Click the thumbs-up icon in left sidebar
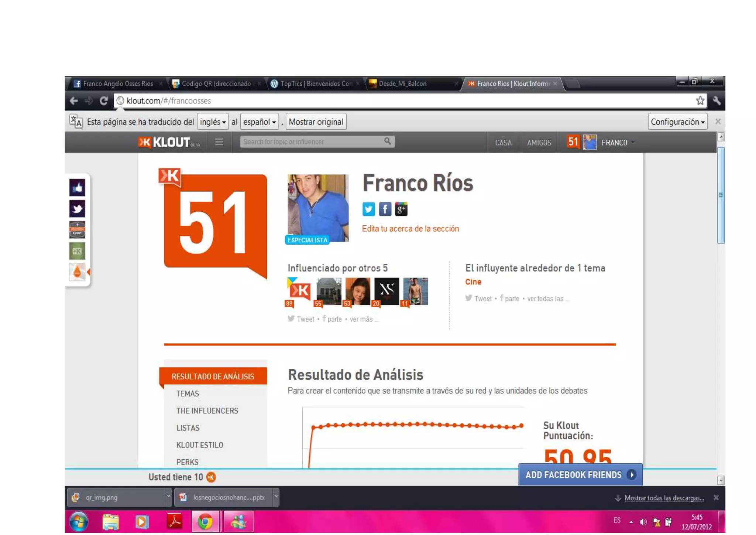This screenshot has width=756, height=535. pos(77,188)
